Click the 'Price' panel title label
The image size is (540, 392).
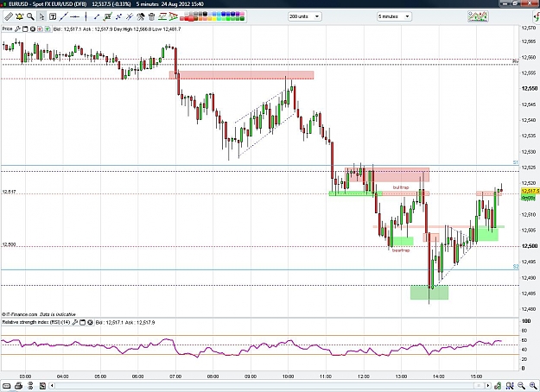7,28
